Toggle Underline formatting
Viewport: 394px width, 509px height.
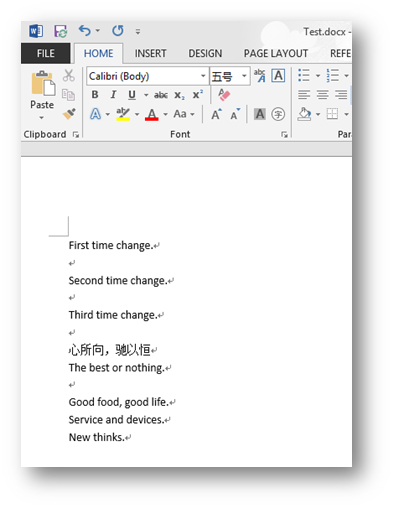[132, 95]
